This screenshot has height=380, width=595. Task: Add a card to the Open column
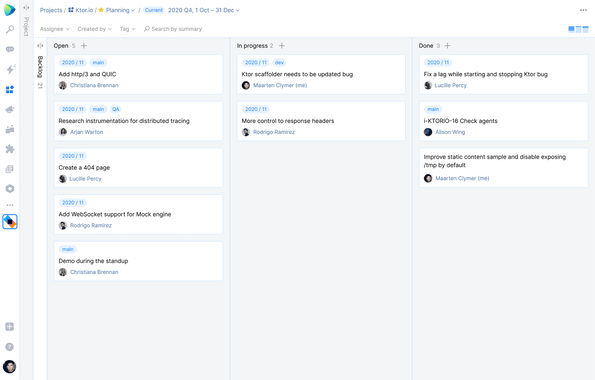(x=84, y=46)
